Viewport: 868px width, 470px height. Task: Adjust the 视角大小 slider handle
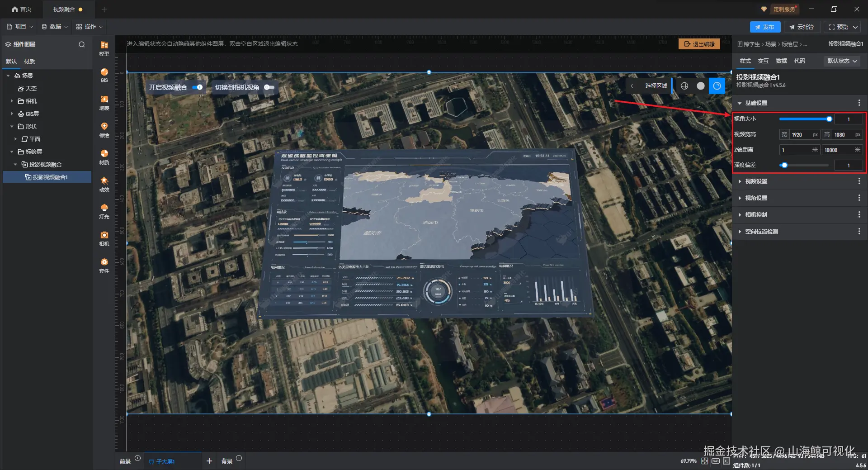[829, 119]
